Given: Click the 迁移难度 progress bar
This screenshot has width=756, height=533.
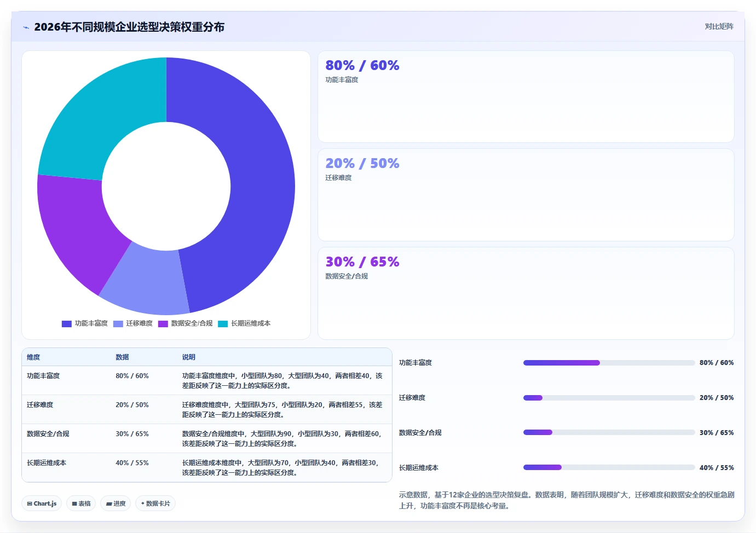Looking at the screenshot, I should pyautogui.click(x=609, y=398).
